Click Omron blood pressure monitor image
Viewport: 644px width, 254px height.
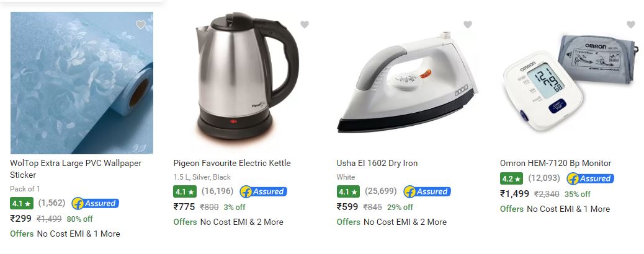(571, 83)
